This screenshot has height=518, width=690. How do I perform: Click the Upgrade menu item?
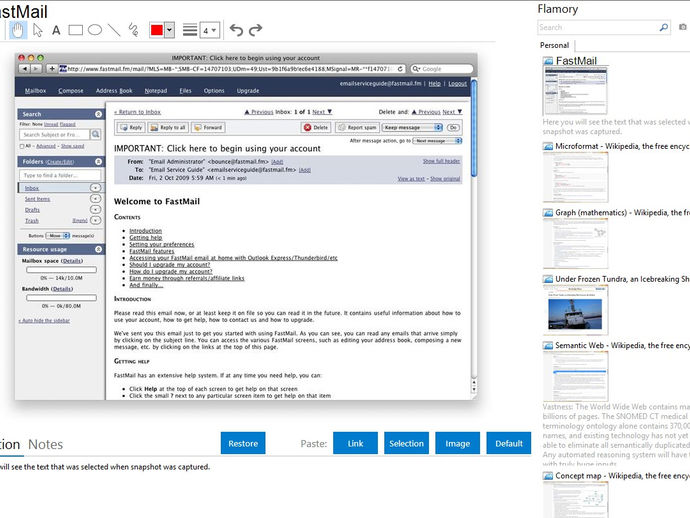pos(248,91)
